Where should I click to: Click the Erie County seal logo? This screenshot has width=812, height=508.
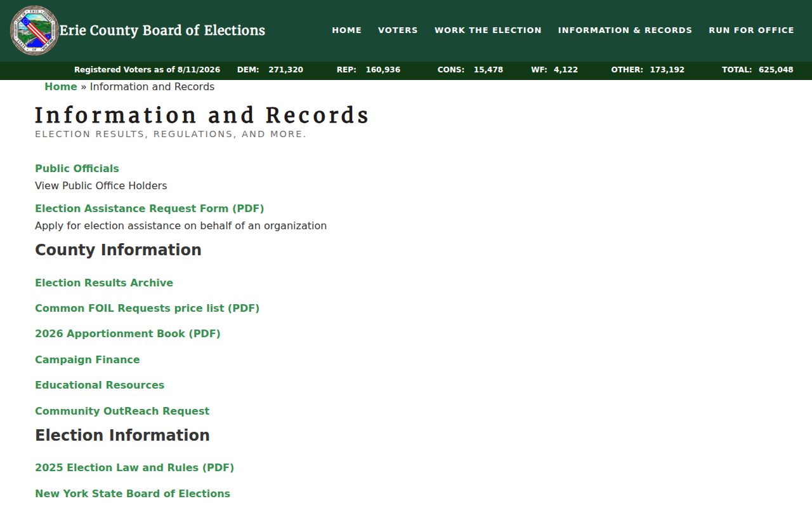tap(34, 30)
